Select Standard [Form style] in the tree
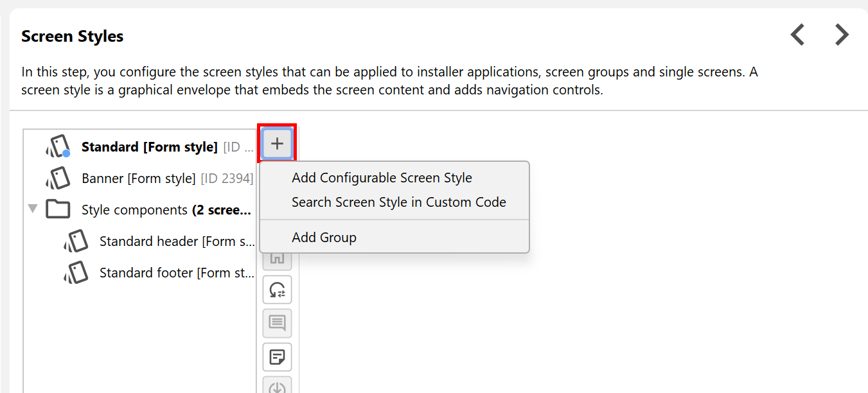The image size is (868, 393). [149, 147]
